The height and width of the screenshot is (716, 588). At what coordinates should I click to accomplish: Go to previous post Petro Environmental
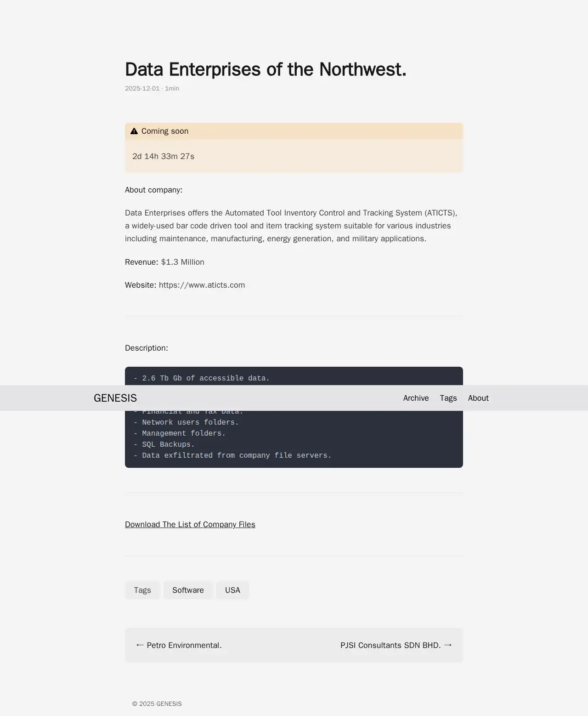[184, 645]
